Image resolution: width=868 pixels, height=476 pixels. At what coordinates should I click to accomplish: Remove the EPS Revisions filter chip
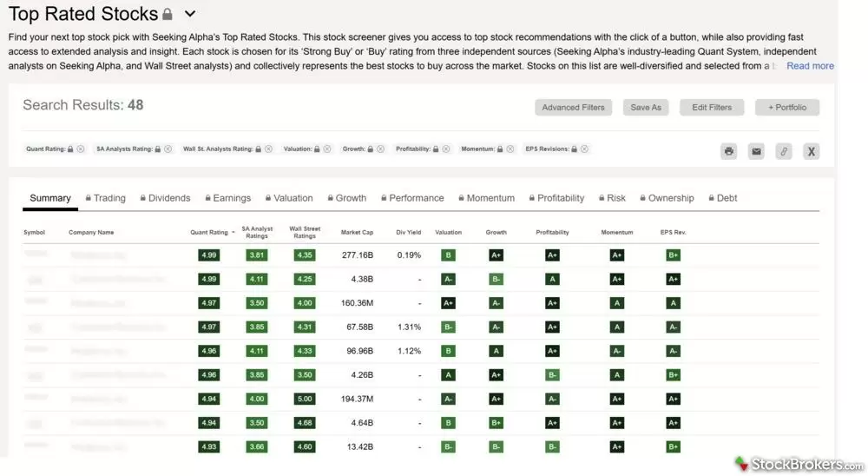tap(584, 149)
